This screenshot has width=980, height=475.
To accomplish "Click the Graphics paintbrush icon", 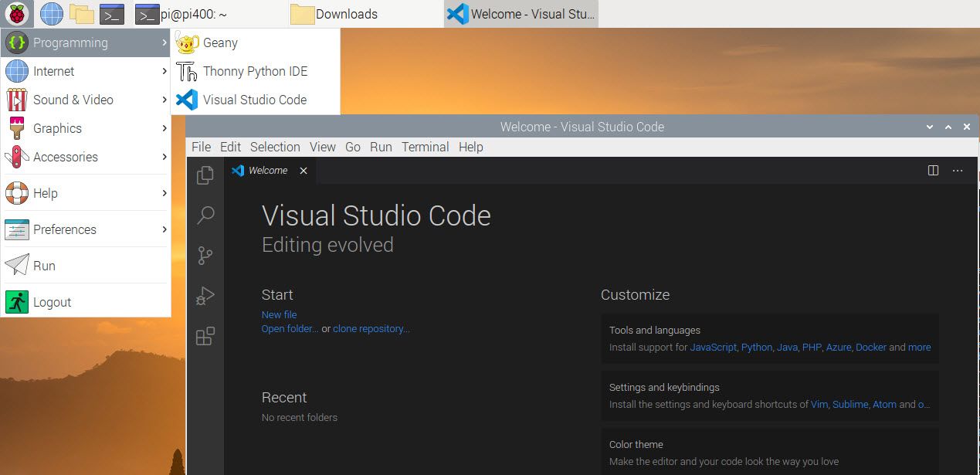I will click(x=17, y=128).
